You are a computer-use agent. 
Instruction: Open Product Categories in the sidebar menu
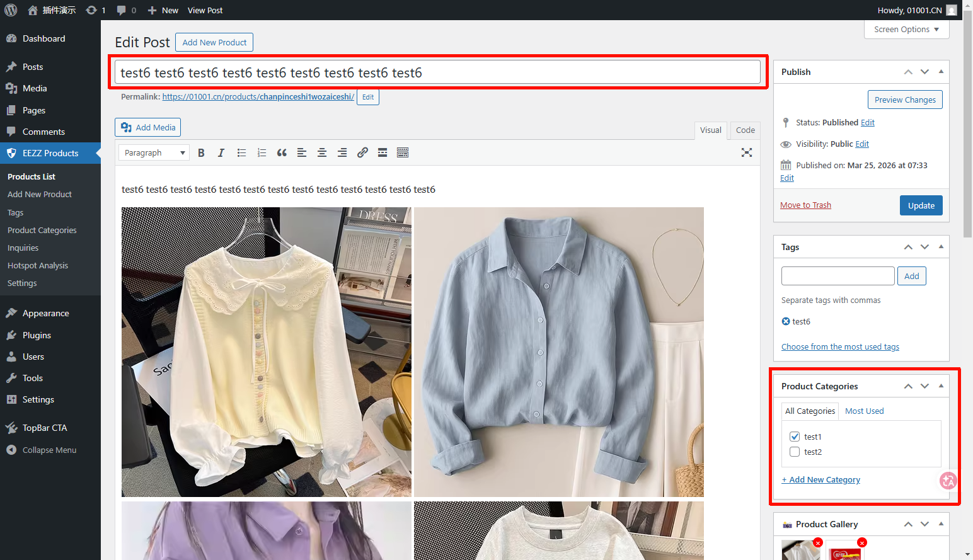(42, 231)
